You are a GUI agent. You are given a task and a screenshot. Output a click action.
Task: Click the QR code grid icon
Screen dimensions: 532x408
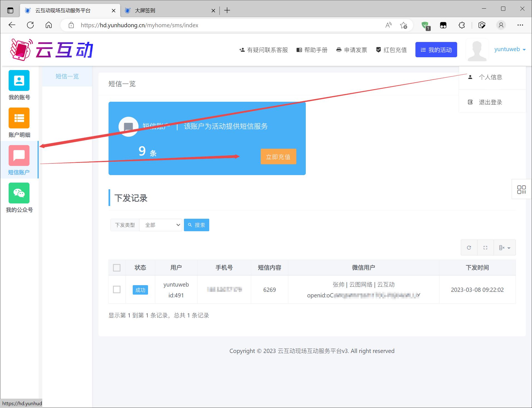521,190
